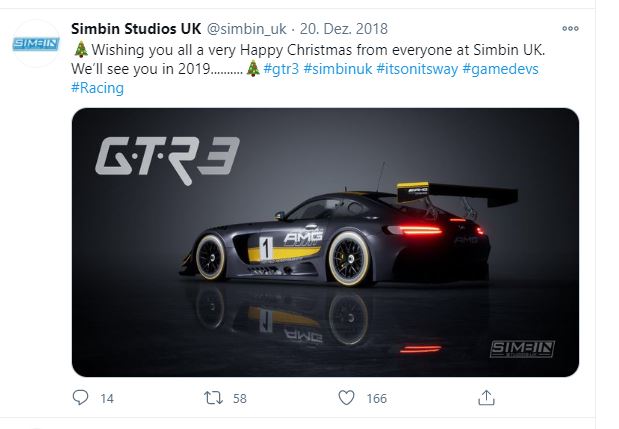Image resolution: width=619 pixels, height=429 pixels.
Task: Click the share tweet icon
Action: pos(486,398)
